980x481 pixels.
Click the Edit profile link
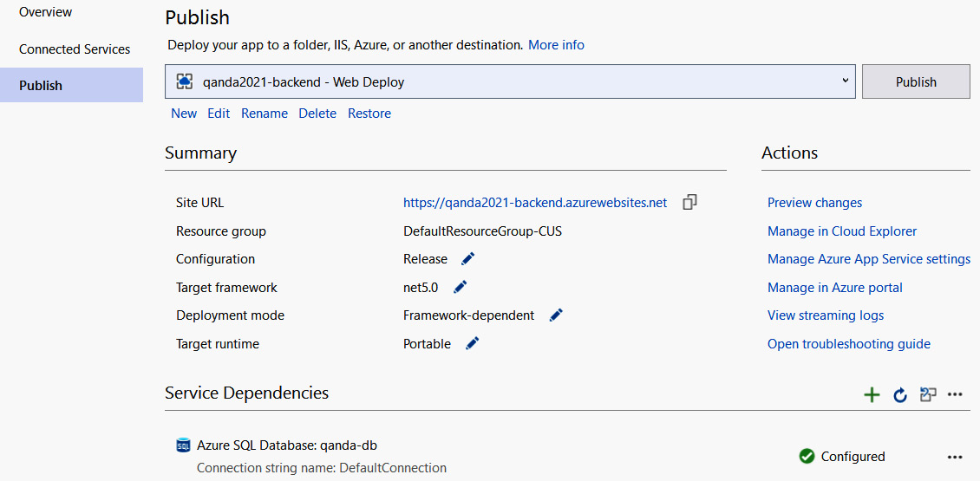(219, 113)
